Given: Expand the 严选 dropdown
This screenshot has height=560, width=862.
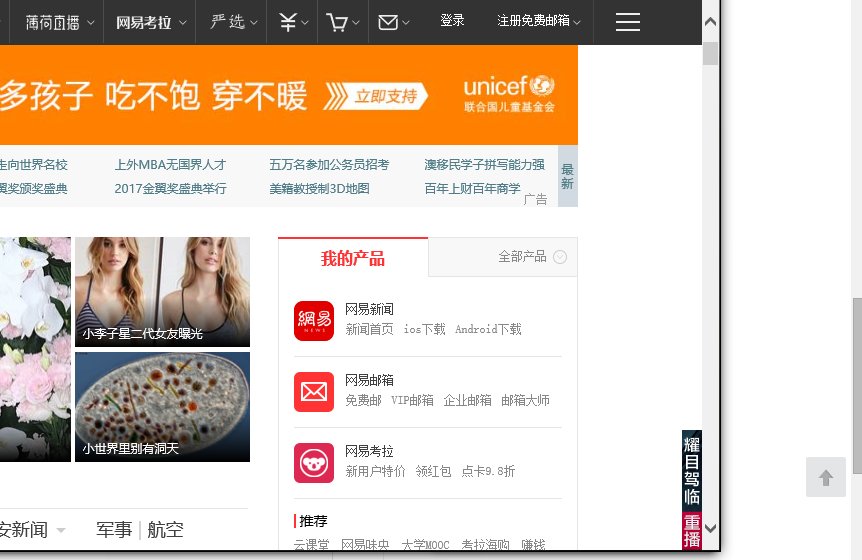Looking at the screenshot, I should (253, 23).
